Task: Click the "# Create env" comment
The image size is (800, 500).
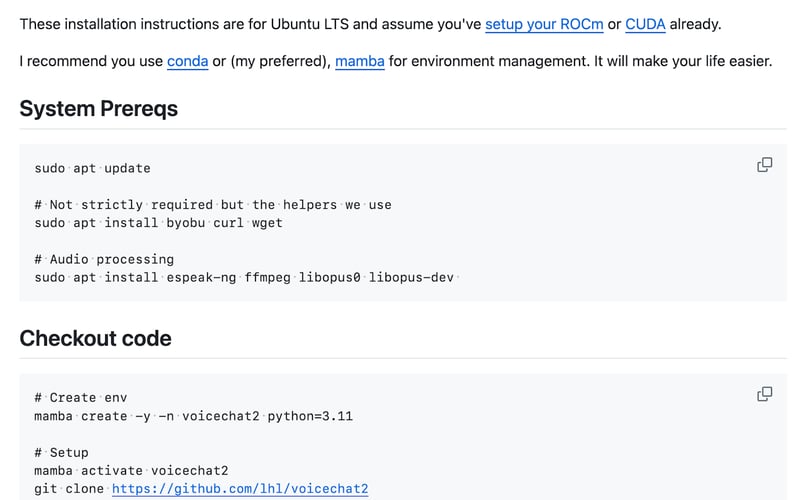Action: [80, 397]
